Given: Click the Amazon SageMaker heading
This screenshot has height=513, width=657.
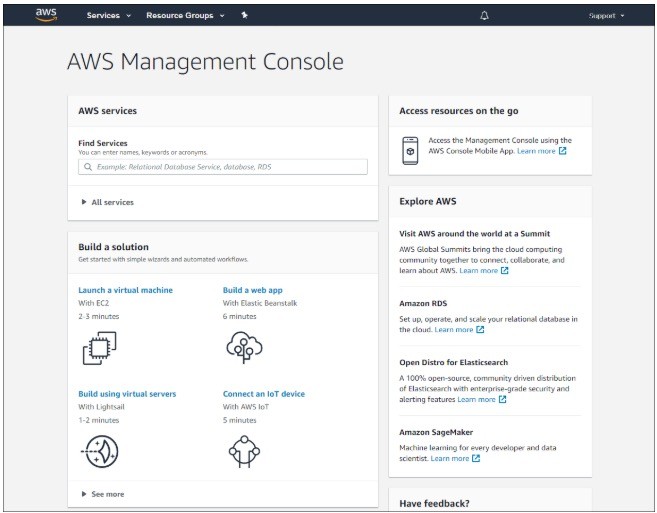Looking at the screenshot, I should click(x=436, y=432).
